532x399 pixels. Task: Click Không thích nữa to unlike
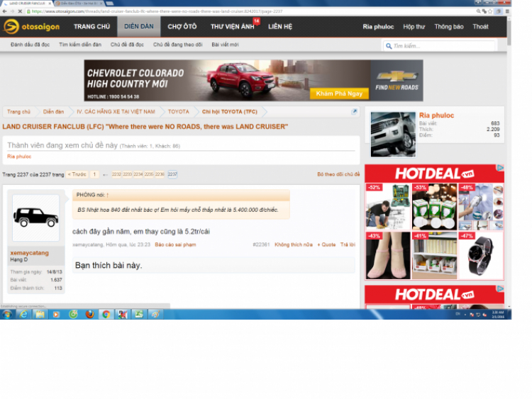pos(294,245)
